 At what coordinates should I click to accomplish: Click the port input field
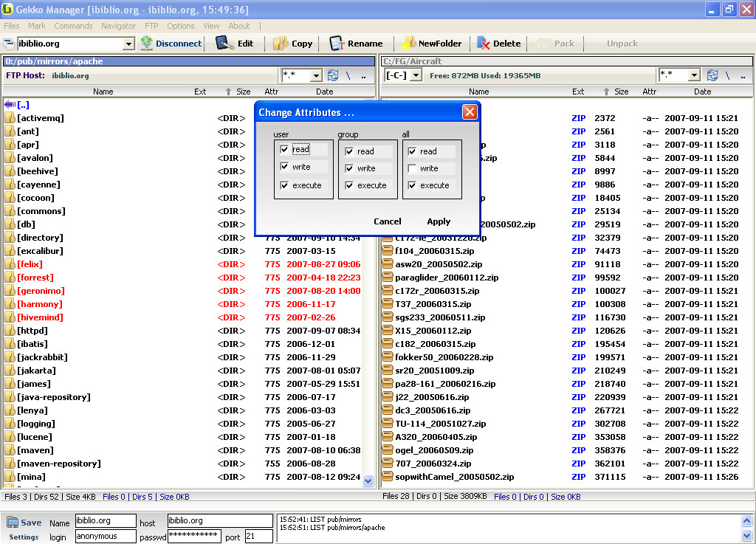coord(258,537)
